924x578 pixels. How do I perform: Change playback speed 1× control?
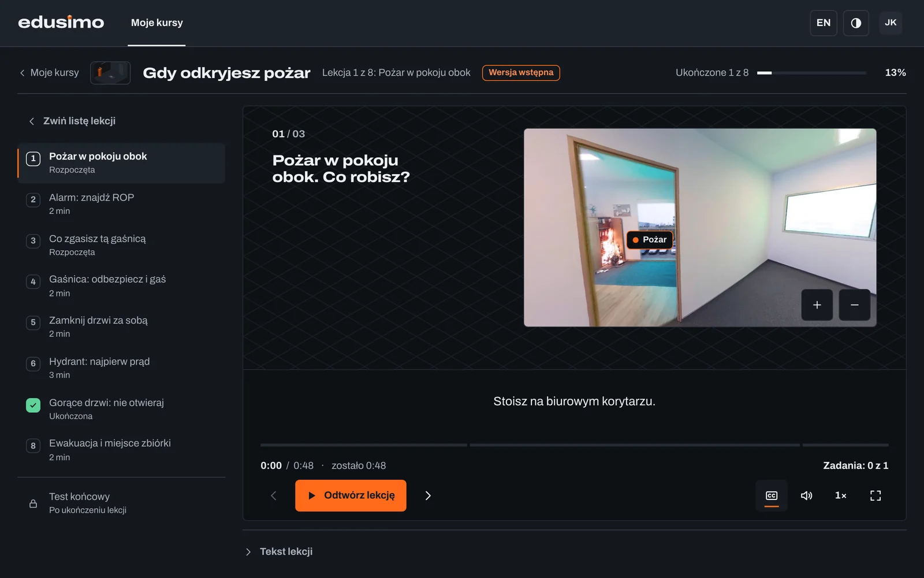pyautogui.click(x=841, y=495)
